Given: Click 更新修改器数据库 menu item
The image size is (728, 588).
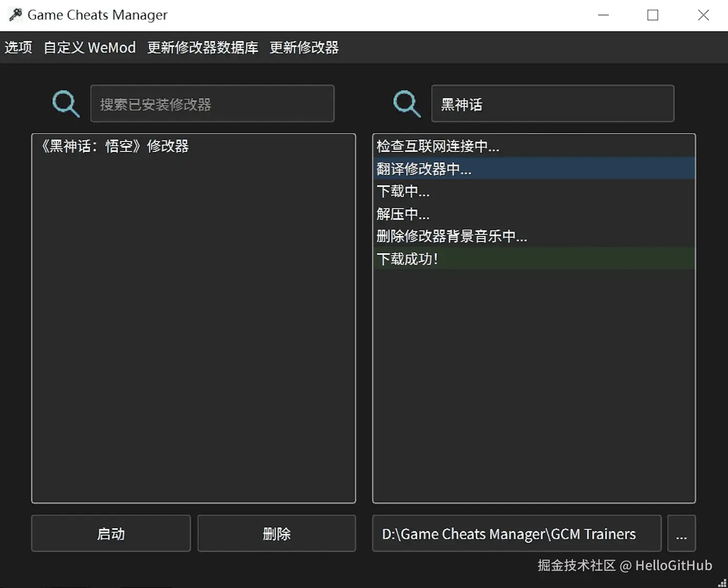Looking at the screenshot, I should point(202,48).
